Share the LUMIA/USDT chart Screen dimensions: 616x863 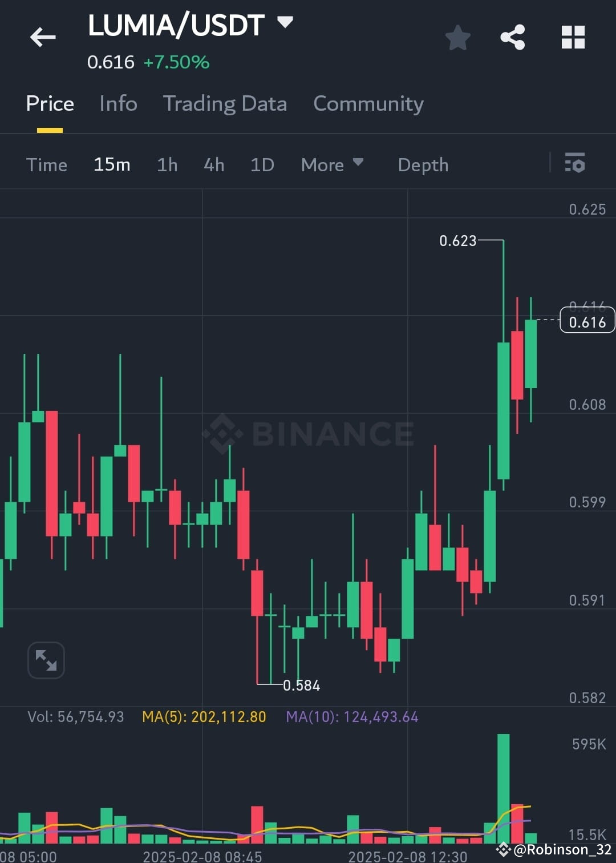512,37
